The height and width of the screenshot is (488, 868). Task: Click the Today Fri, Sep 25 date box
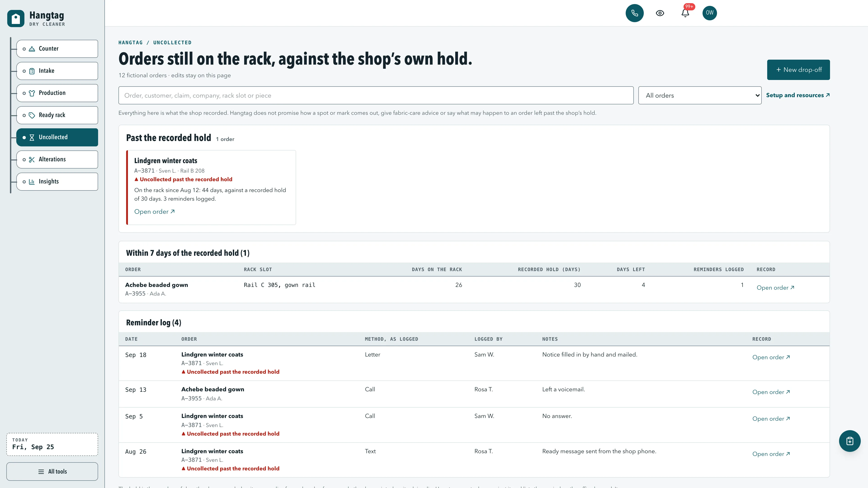point(52,444)
